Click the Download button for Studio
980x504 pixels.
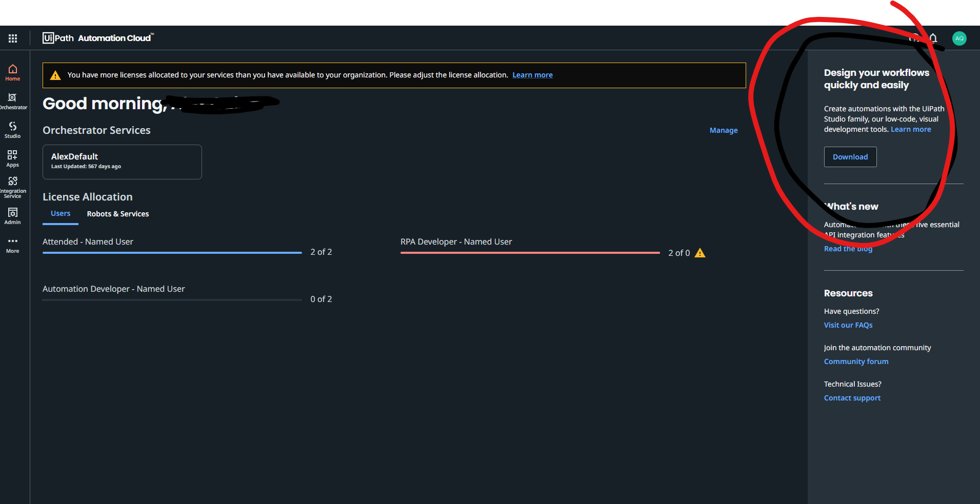pos(850,157)
